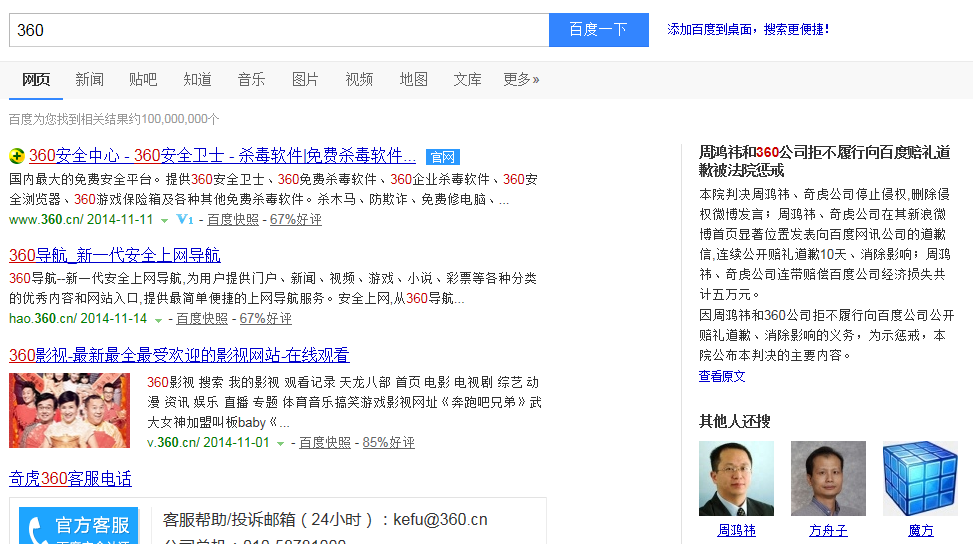Screen dimensions: 973x544
Task: Open the 地图 tab
Action: [413, 79]
